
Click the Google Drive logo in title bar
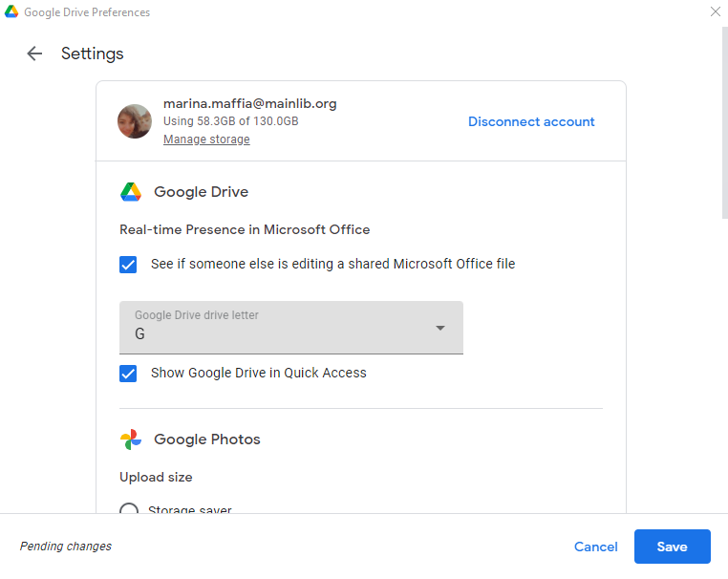tap(11, 11)
